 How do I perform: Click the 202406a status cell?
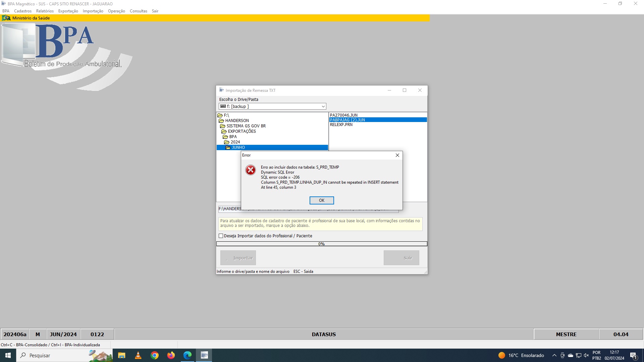[15, 335]
